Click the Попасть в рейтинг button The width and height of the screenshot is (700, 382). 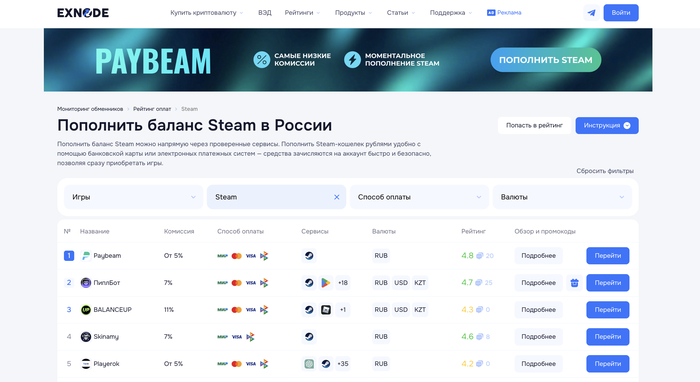[x=534, y=125]
